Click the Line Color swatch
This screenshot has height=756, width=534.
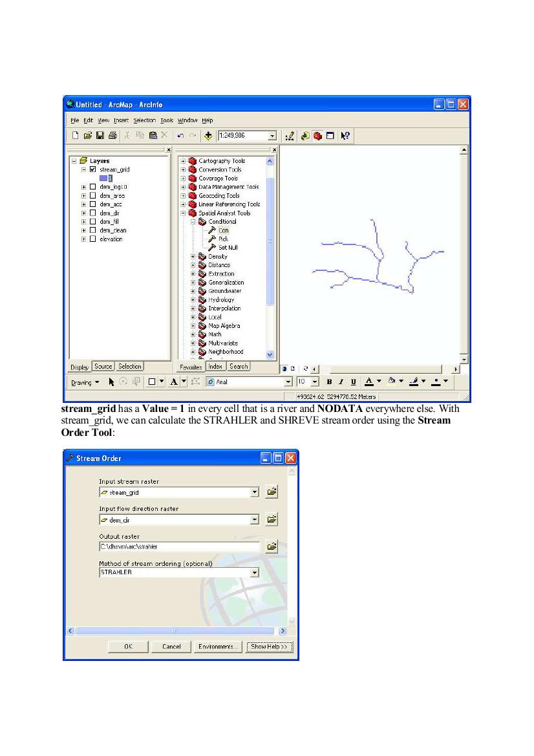[x=414, y=382]
